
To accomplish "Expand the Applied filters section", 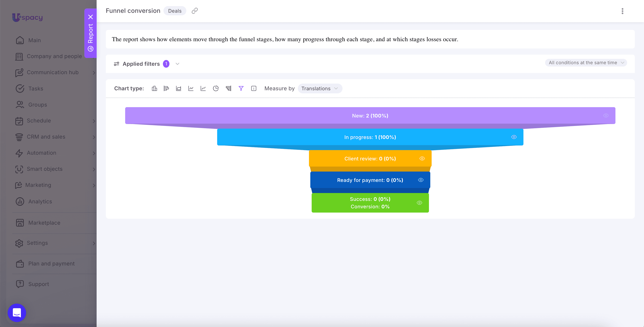I will pyautogui.click(x=177, y=64).
